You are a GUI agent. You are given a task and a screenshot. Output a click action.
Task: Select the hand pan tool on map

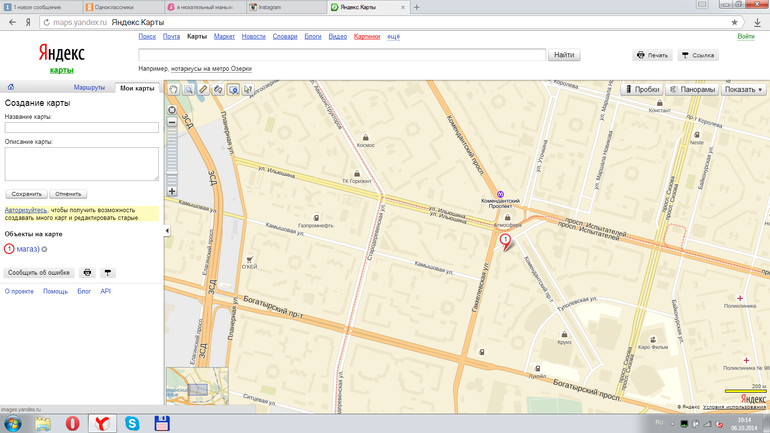pyautogui.click(x=173, y=89)
